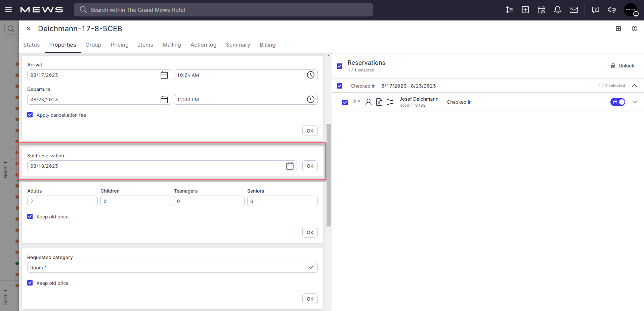The image size is (644, 311).
Task: Click the Adults number input field
Action: pyautogui.click(x=62, y=201)
